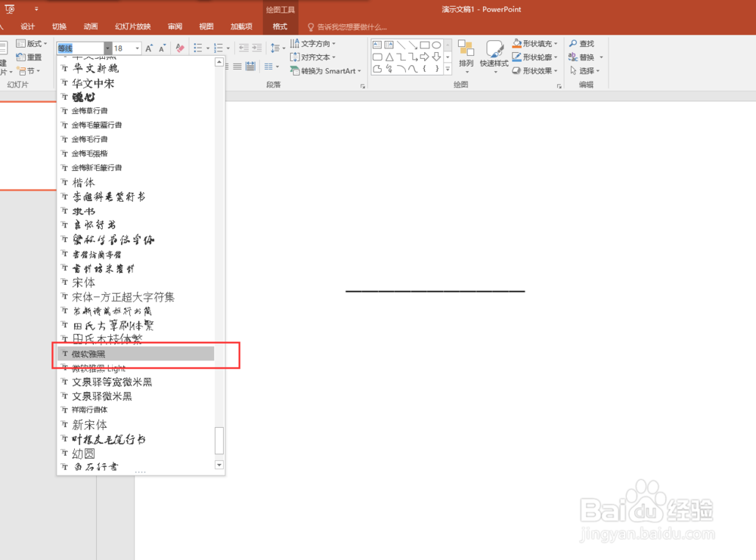Expand Shape Effects (形状效果) dropdown
The image size is (756, 560).
point(556,71)
